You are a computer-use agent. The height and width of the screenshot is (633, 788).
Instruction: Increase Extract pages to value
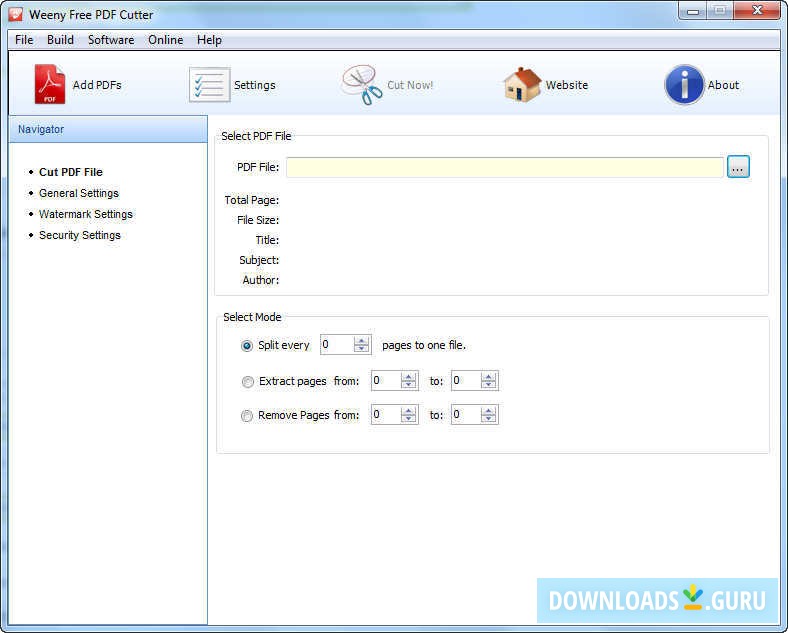click(488, 377)
